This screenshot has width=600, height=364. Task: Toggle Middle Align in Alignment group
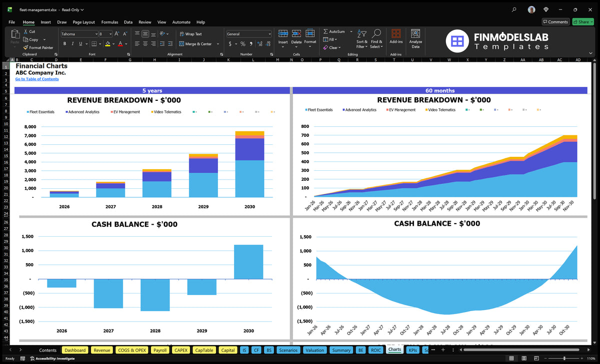click(145, 34)
